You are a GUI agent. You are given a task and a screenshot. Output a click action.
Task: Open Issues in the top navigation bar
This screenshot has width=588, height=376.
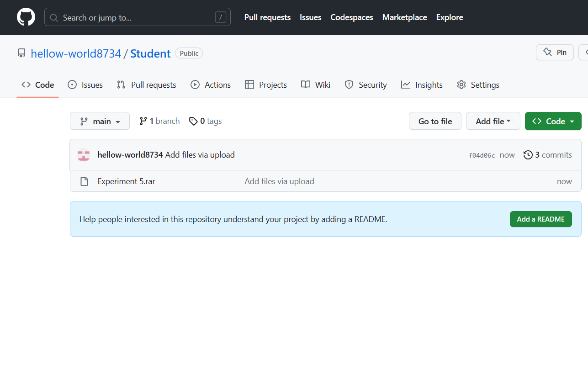[311, 17]
